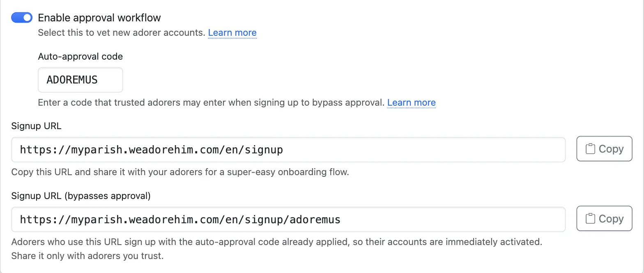Click the 'Auto-approval code' field label
Image resolution: width=644 pixels, height=273 pixels.
click(80, 56)
